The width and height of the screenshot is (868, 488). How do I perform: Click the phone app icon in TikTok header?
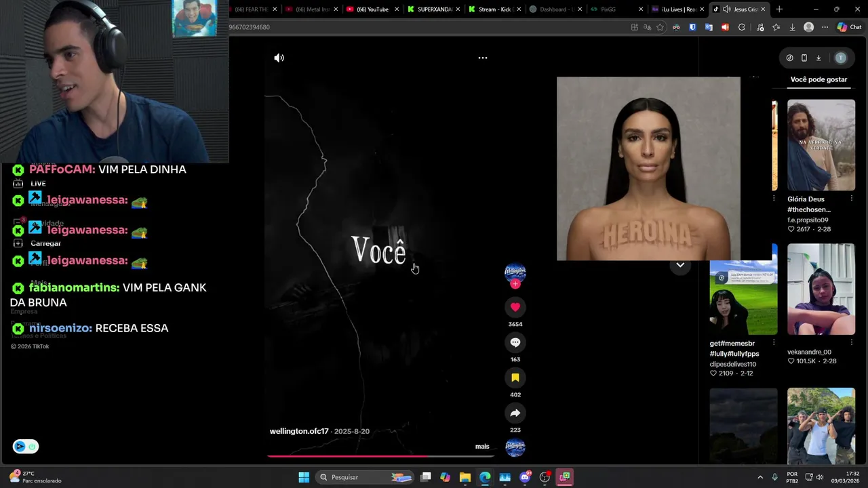804,58
